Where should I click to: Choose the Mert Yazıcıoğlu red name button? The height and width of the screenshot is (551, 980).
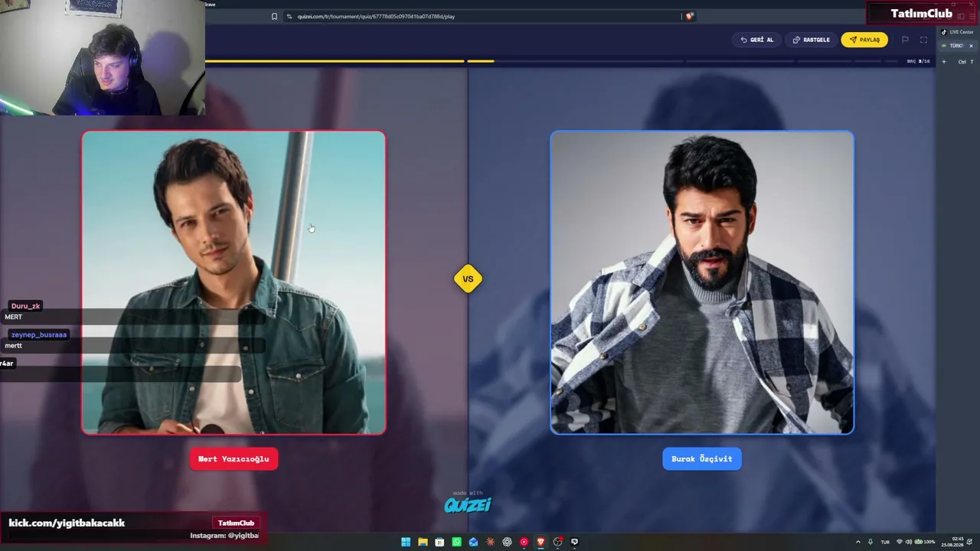(x=234, y=458)
